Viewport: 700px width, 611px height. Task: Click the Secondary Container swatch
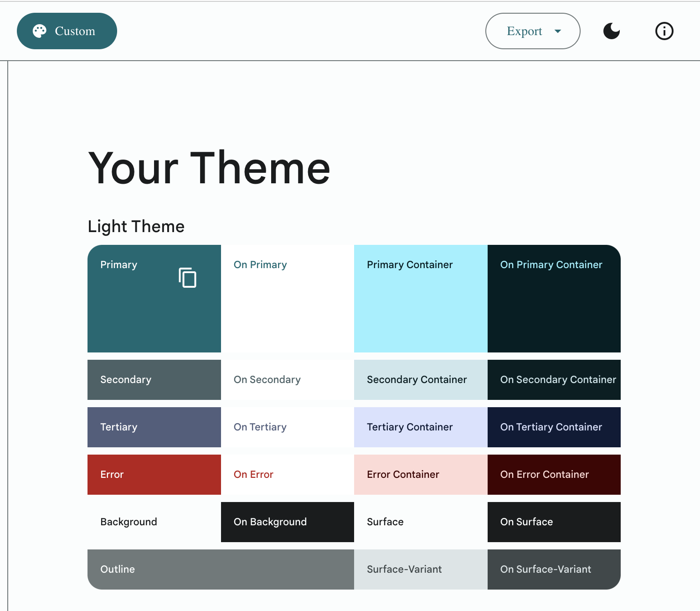[x=420, y=379]
